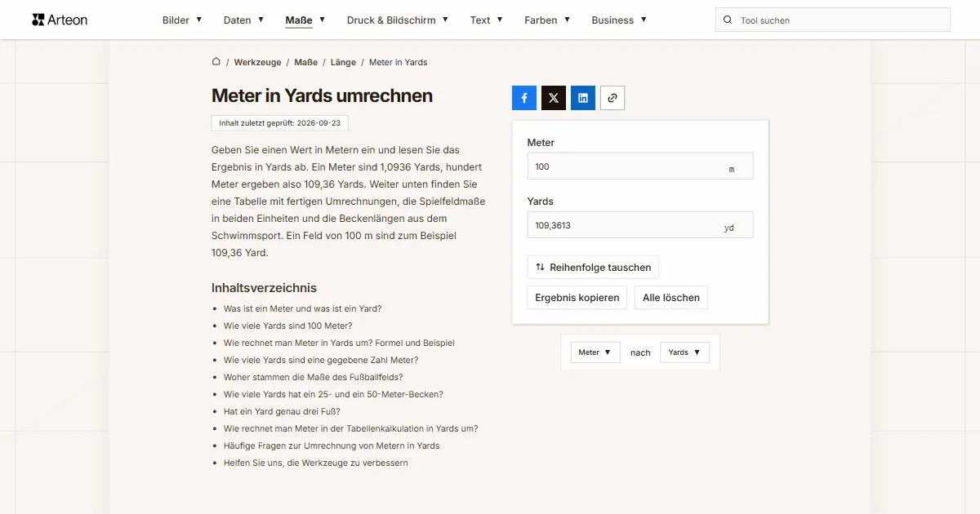Open 'Hat ein Yard genau drei Fuß?'

coord(282,411)
